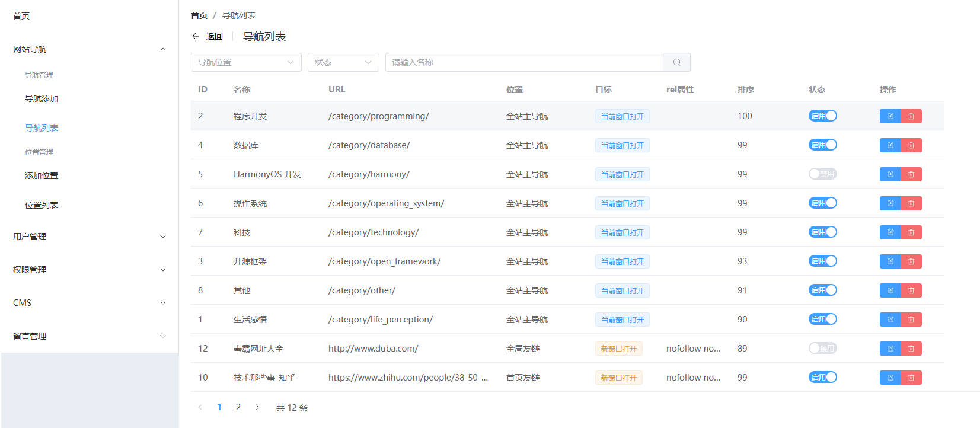Edit the 数据库 navigation entry
Screen dimensions: 980x428
pos(890,145)
